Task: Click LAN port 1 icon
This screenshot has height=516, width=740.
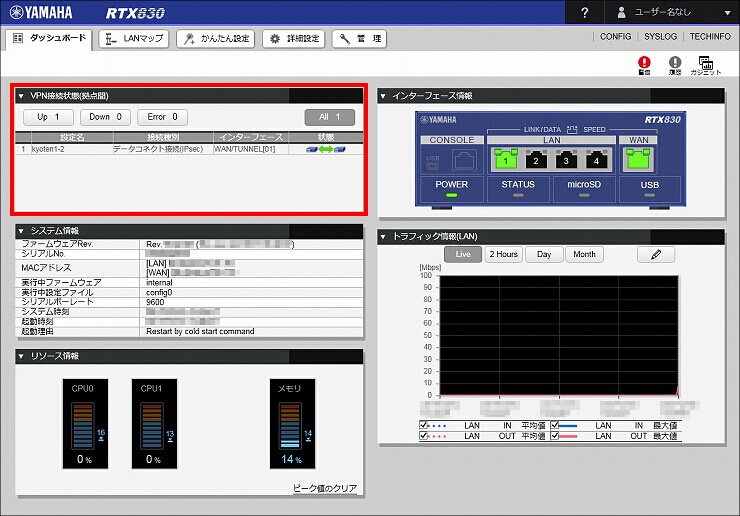Action: (x=505, y=160)
